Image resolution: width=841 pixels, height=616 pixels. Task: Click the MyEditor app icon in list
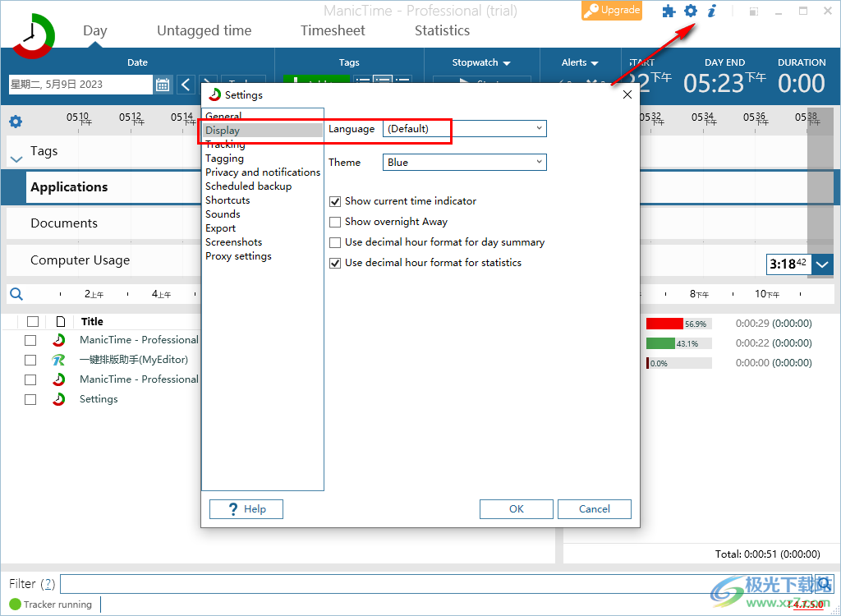[58, 360]
